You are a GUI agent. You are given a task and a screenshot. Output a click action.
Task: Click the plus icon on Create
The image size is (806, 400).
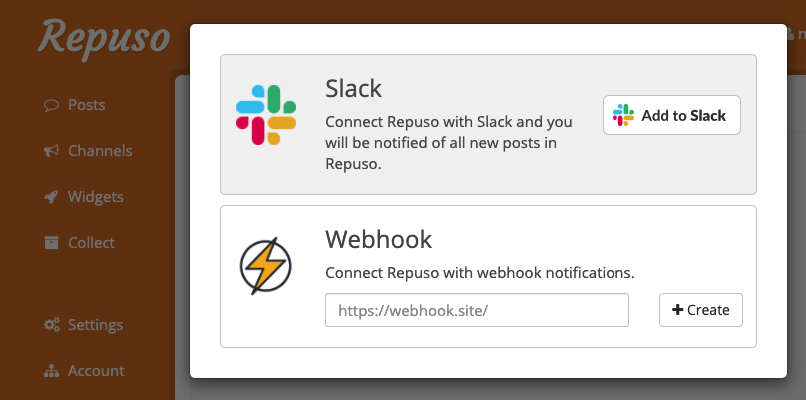point(677,310)
